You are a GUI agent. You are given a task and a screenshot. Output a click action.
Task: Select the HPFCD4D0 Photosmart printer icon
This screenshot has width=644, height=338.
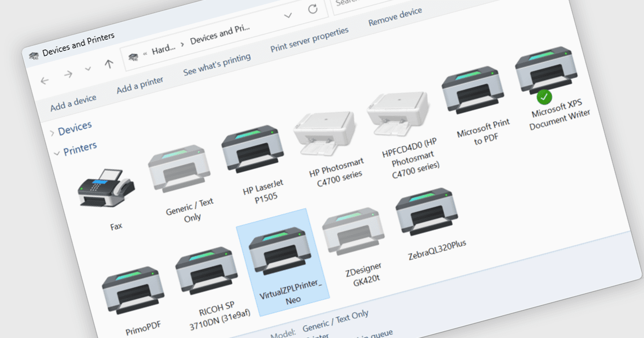[399, 114]
